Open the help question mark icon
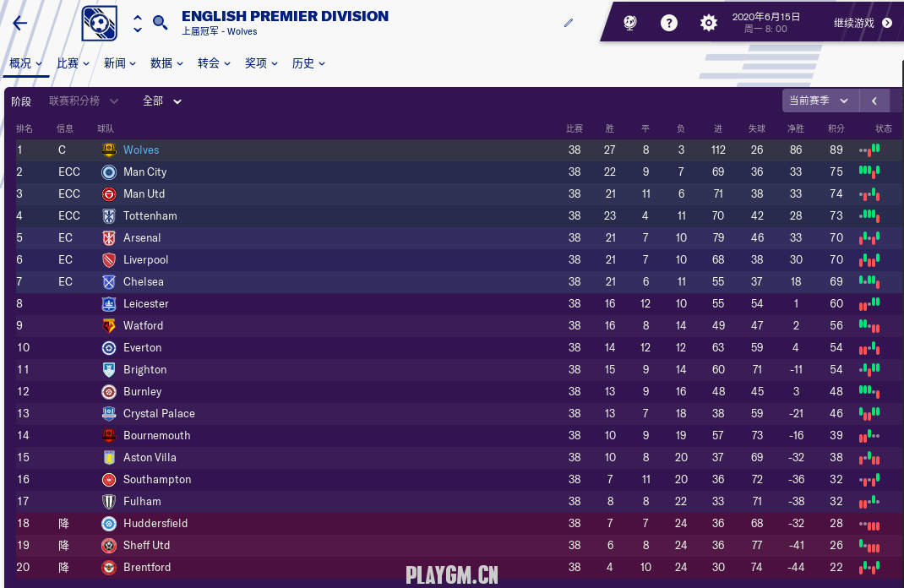The height and width of the screenshot is (588, 904). tap(669, 23)
